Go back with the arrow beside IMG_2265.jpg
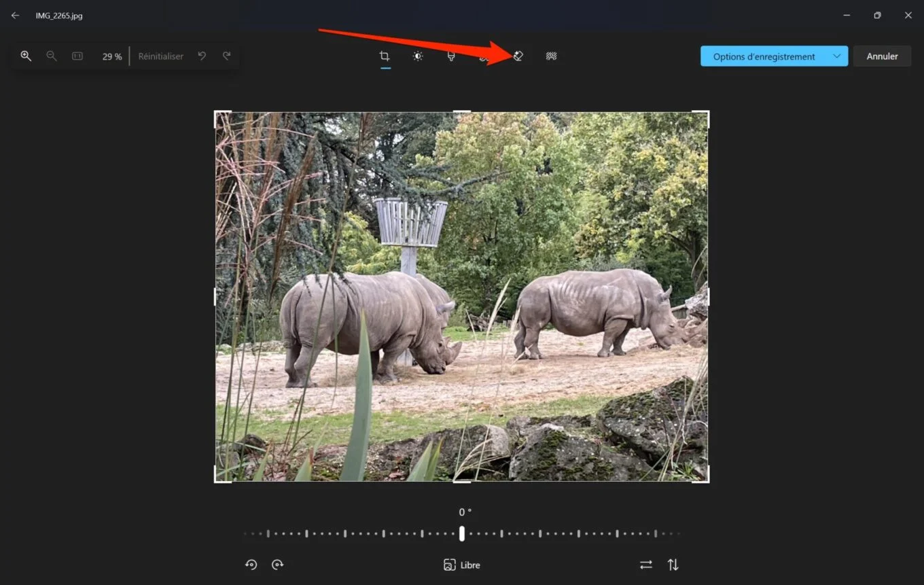924x585 pixels. (15, 16)
